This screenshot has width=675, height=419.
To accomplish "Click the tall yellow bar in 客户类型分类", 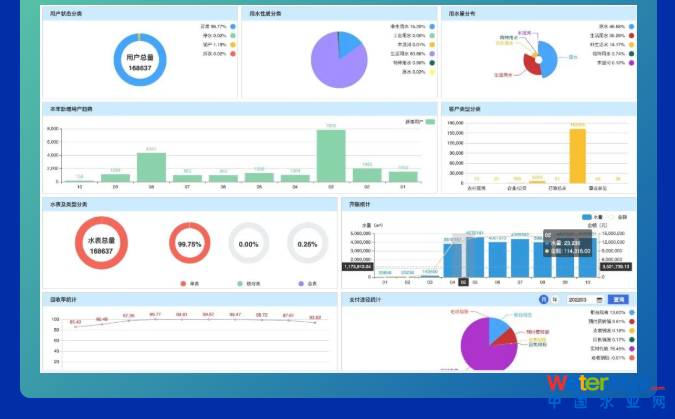I will point(576,154).
